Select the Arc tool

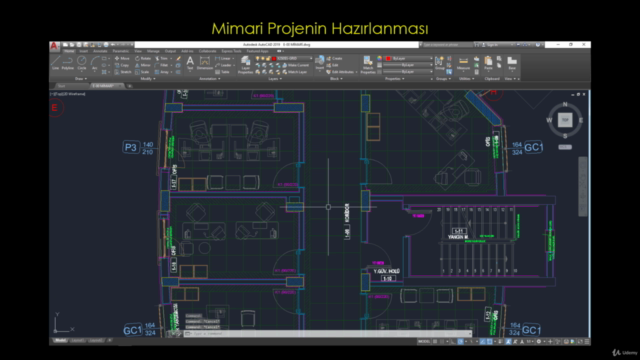[95, 63]
